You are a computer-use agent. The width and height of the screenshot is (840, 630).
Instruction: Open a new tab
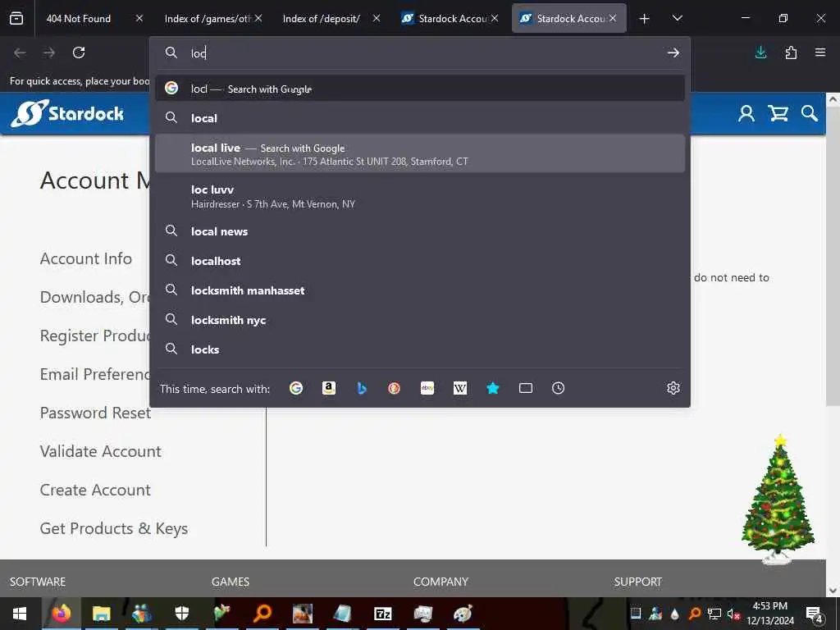tap(645, 19)
